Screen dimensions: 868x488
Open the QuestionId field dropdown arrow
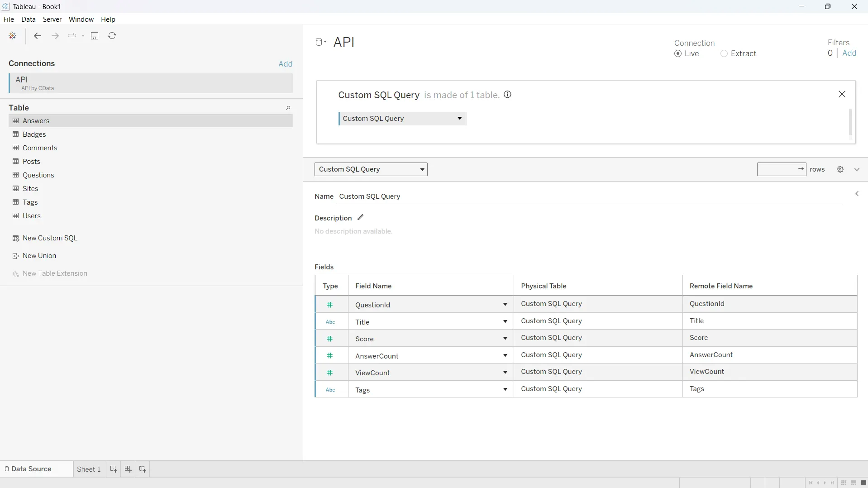pos(505,305)
